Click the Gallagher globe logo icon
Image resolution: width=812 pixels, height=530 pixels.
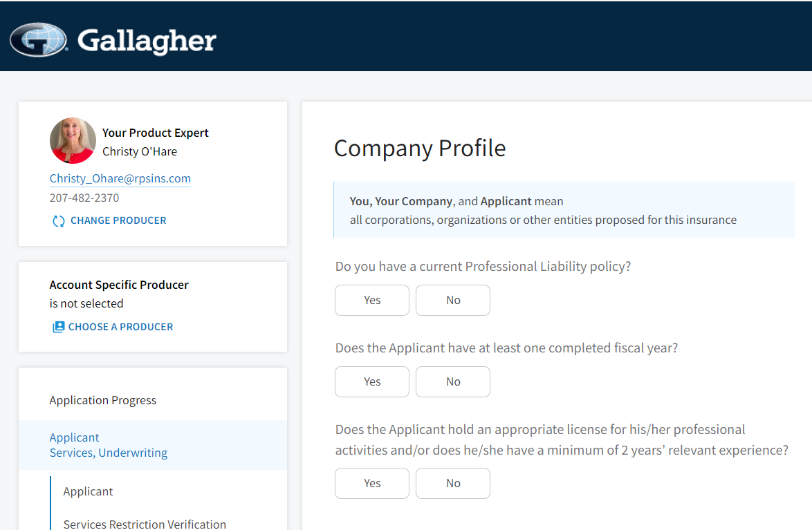click(38, 40)
